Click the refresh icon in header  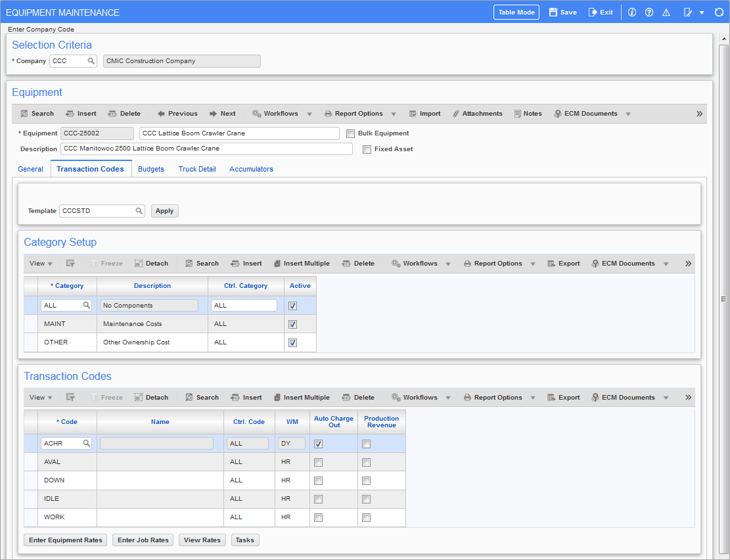719,12
